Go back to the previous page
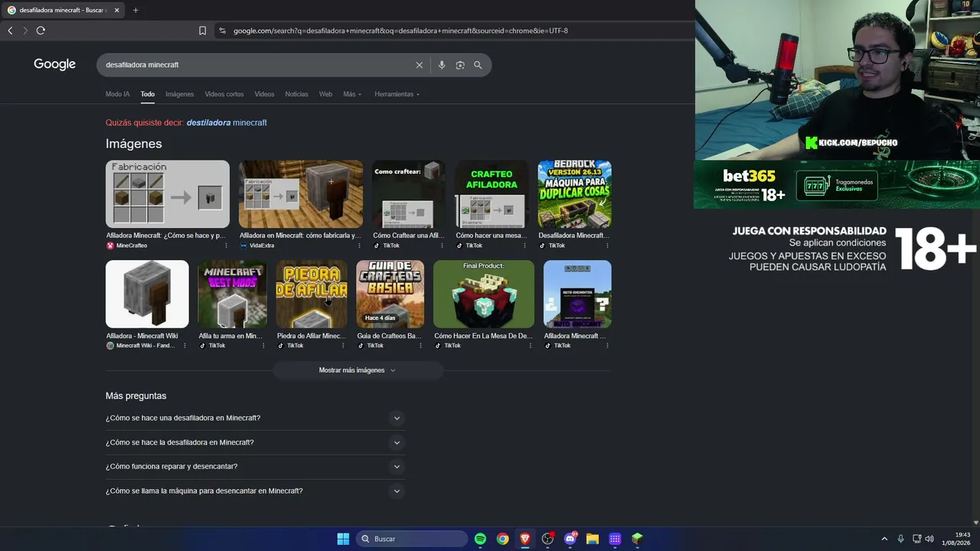This screenshot has height=551, width=980. point(10,31)
